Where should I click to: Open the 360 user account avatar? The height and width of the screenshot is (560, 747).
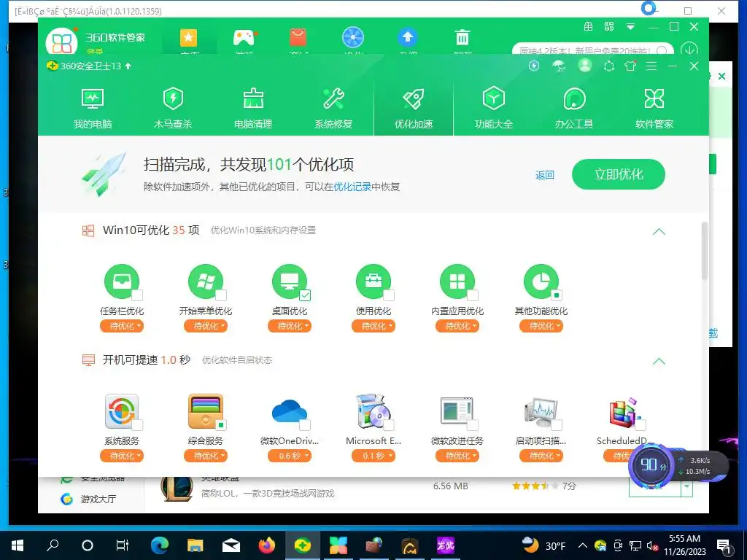(x=584, y=66)
